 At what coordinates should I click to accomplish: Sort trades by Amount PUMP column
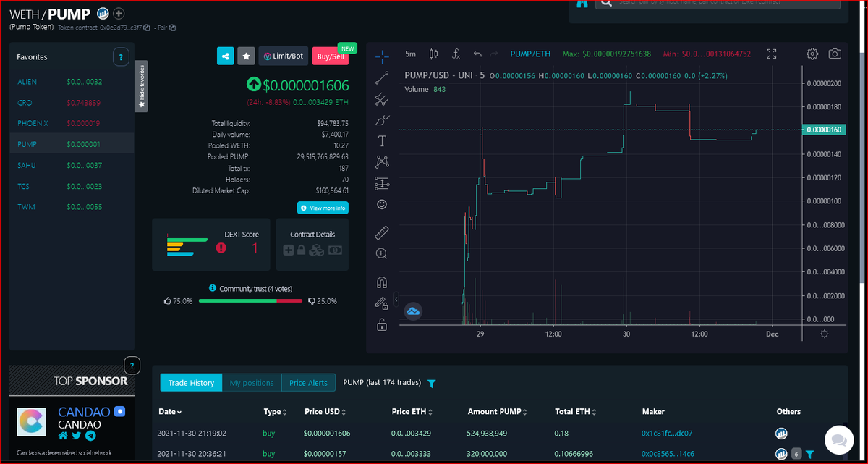(498, 412)
